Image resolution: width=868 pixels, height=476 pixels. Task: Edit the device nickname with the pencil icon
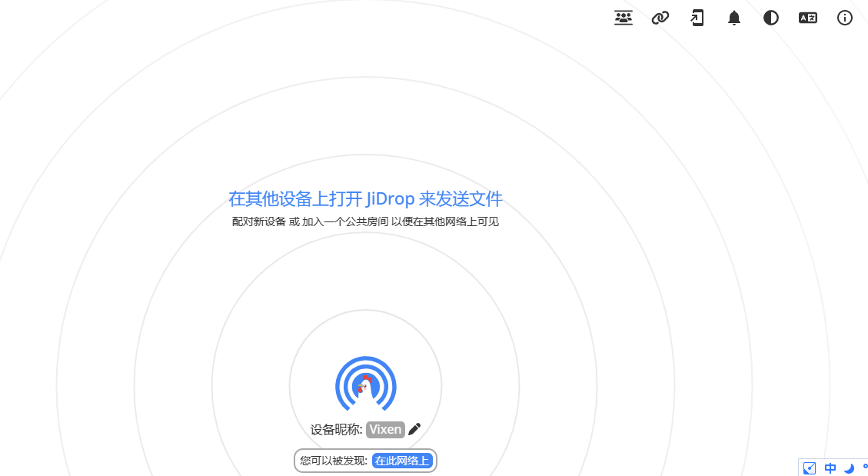[414, 429]
